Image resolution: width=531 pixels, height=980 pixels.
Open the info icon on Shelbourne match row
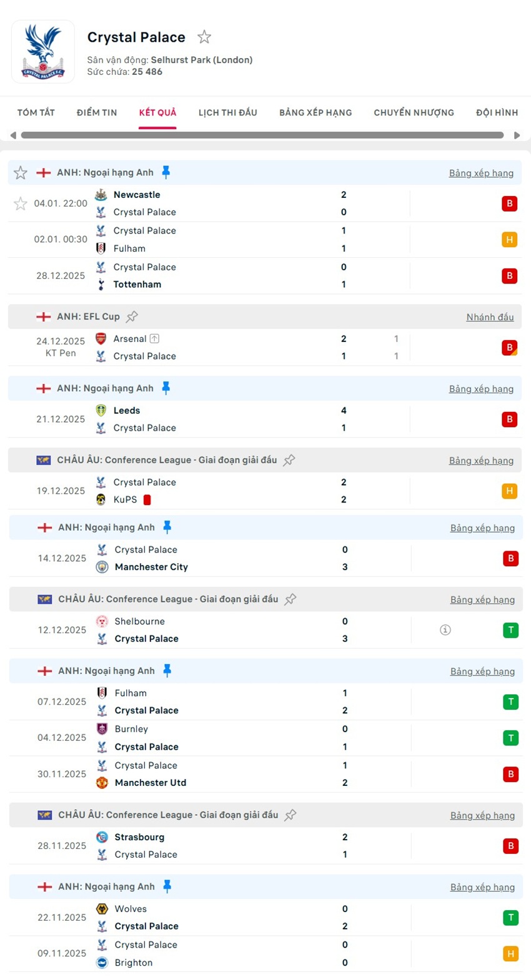445,630
